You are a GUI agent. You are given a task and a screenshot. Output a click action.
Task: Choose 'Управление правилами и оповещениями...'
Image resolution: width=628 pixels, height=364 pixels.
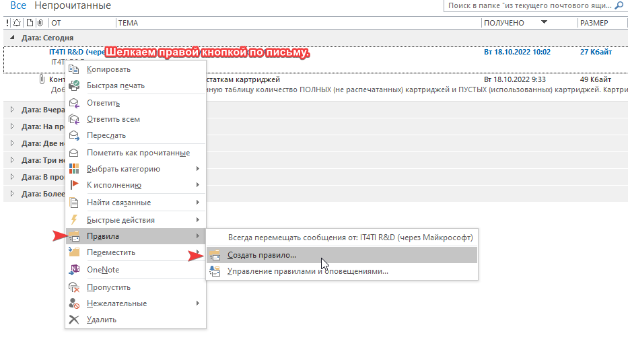(307, 271)
